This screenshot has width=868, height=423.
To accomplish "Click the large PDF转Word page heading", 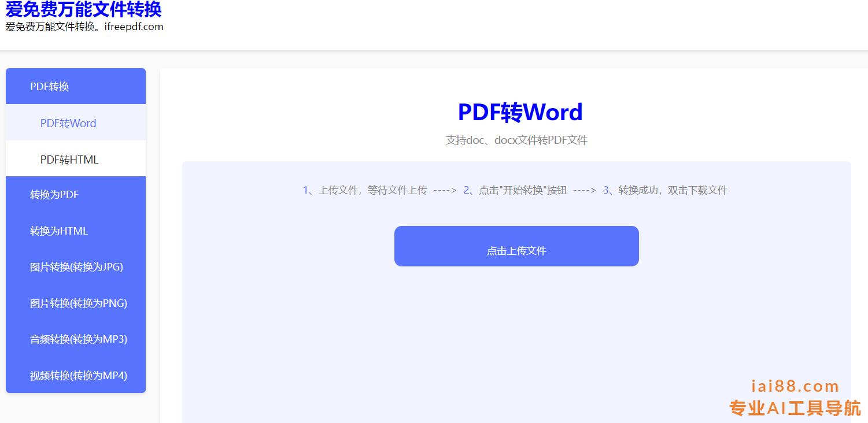I will pyautogui.click(x=520, y=112).
